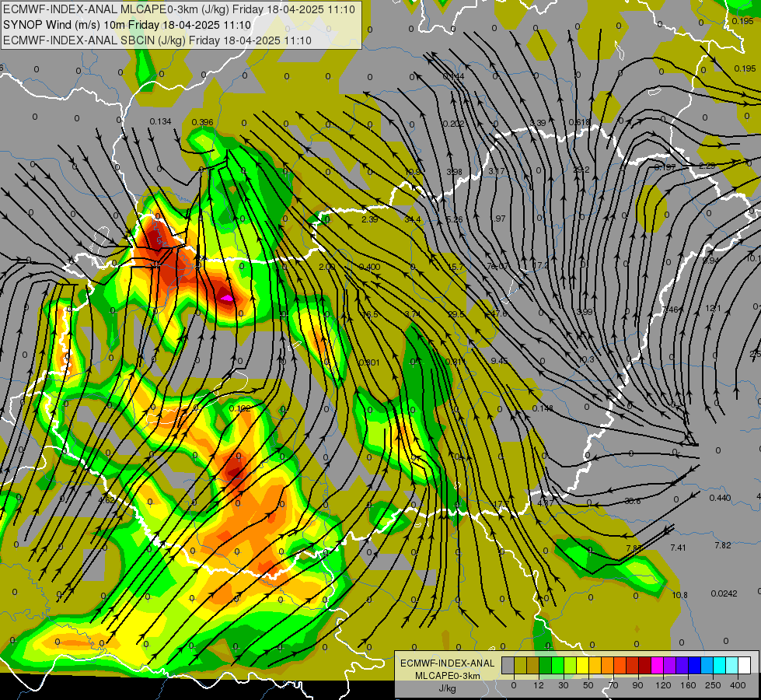Select the dark red legend swatch
Screen dimensions: 761x700
click(x=645, y=666)
